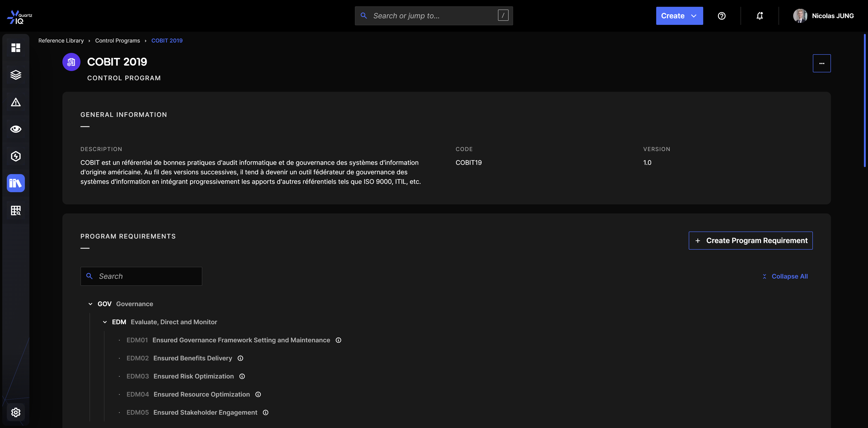
Task: Open the dashboard icon in sidebar
Action: (16, 47)
